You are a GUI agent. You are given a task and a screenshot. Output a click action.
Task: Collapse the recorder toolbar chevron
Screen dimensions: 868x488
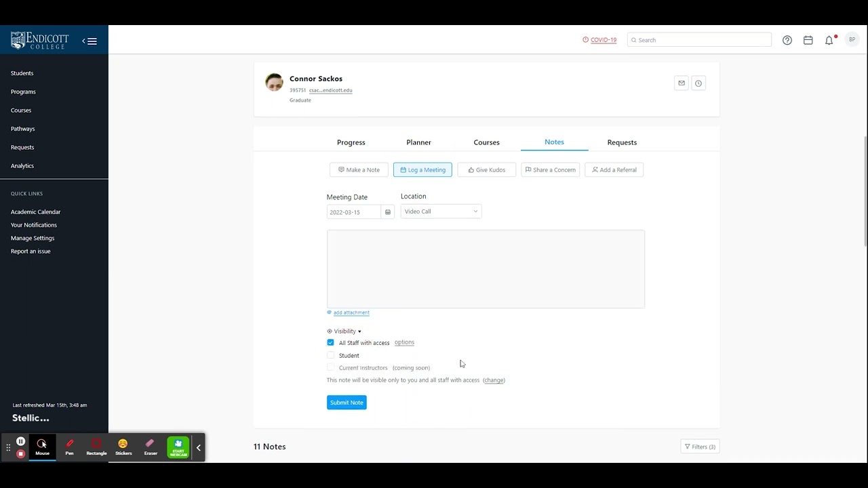[199, 447]
